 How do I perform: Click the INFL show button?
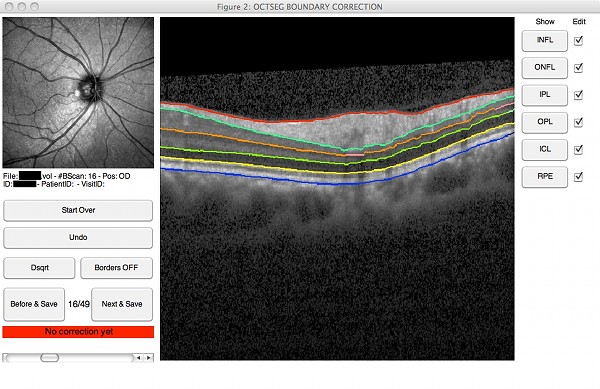(x=545, y=41)
